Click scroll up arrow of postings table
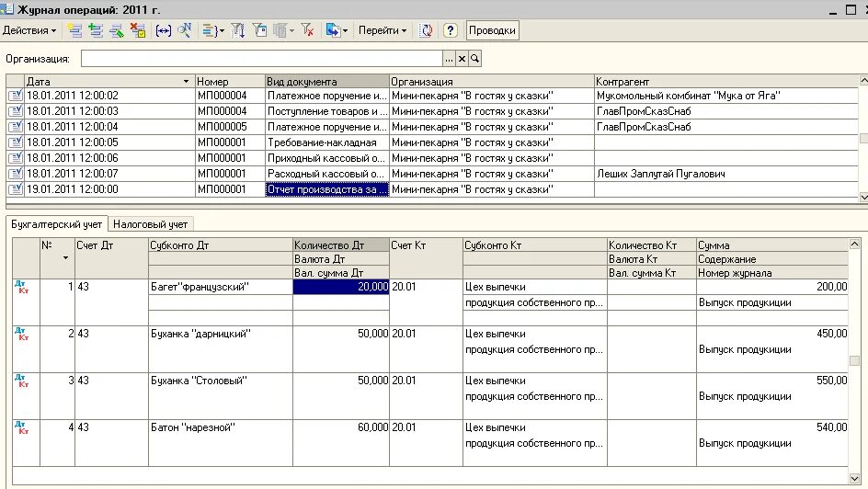Viewport: 868px width, 489px height. [854, 244]
